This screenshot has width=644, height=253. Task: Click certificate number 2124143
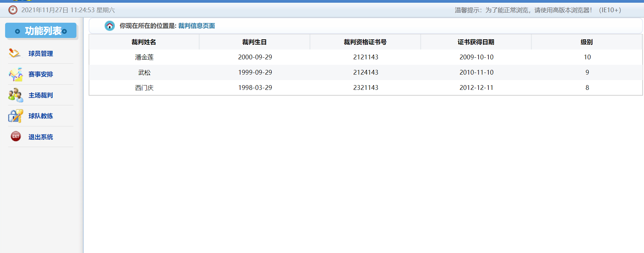(x=366, y=72)
